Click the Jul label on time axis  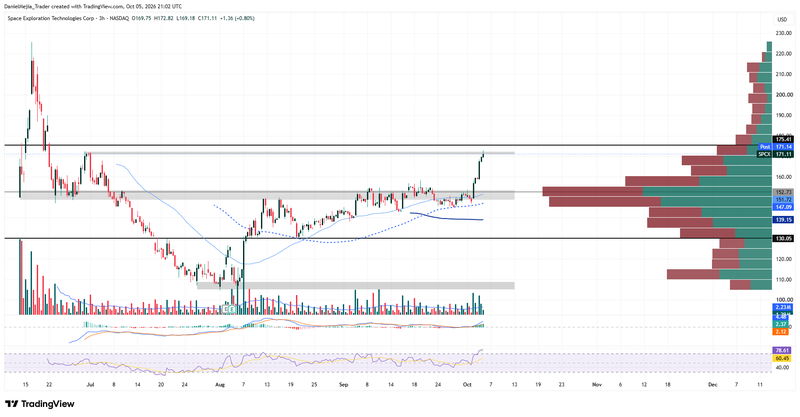(90, 385)
